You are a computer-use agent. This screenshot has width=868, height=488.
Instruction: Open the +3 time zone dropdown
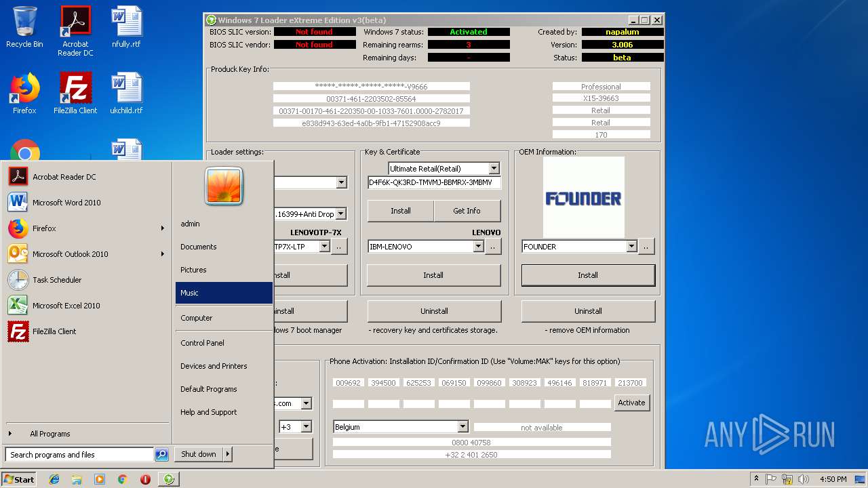tap(306, 427)
